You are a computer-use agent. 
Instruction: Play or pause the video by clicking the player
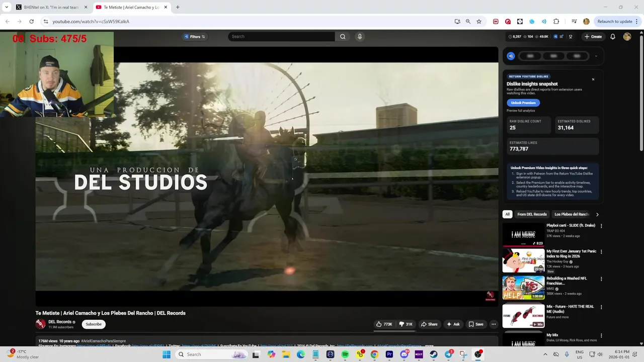(267, 176)
